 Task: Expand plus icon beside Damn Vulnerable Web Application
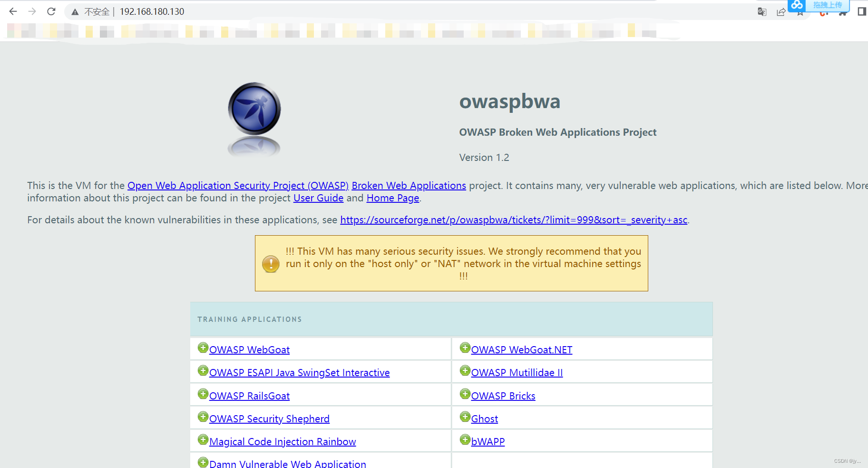click(x=203, y=462)
